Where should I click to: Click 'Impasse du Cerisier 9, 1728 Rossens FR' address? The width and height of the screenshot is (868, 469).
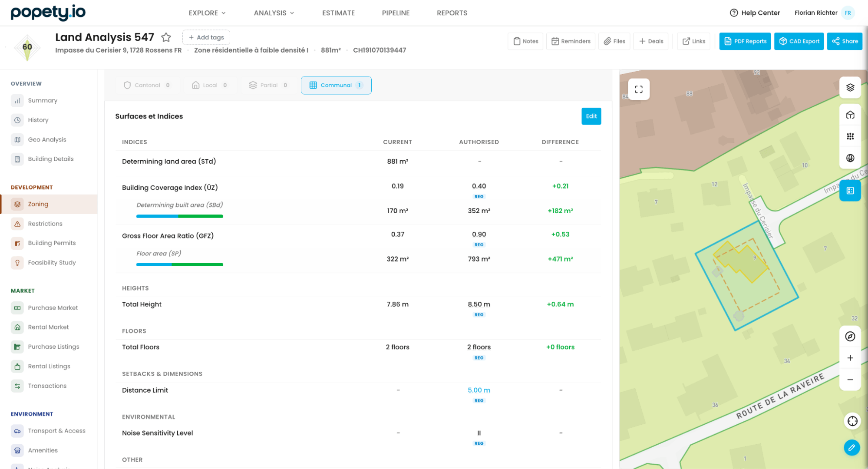[119, 50]
